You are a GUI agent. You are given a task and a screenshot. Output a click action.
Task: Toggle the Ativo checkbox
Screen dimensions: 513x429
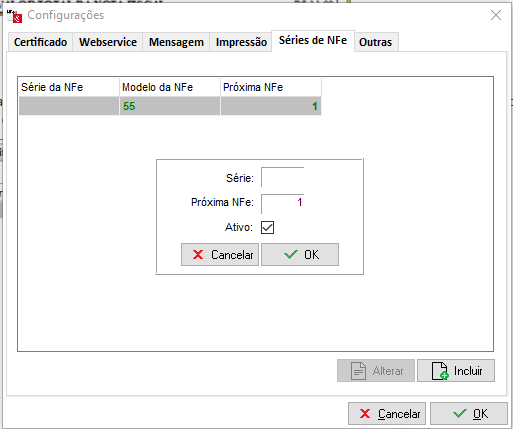(267, 228)
